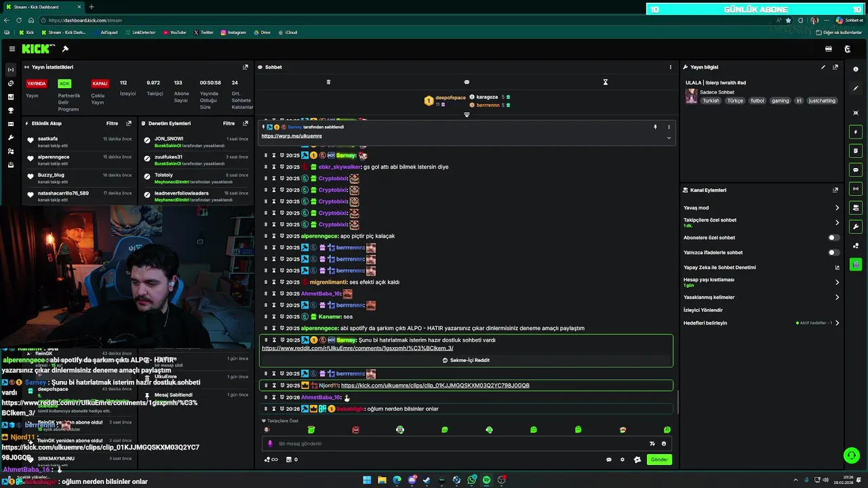
Task: Open the link icon in left sidebar
Action: (11, 83)
